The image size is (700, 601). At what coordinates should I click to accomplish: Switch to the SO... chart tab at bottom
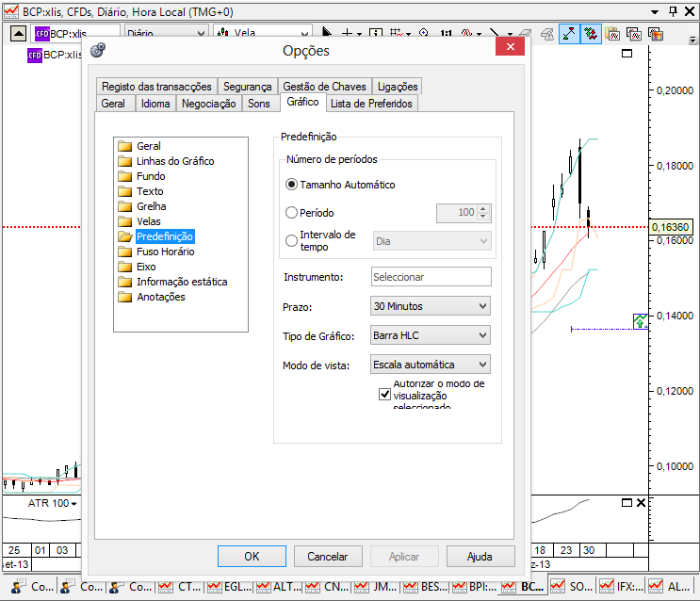[x=572, y=586]
